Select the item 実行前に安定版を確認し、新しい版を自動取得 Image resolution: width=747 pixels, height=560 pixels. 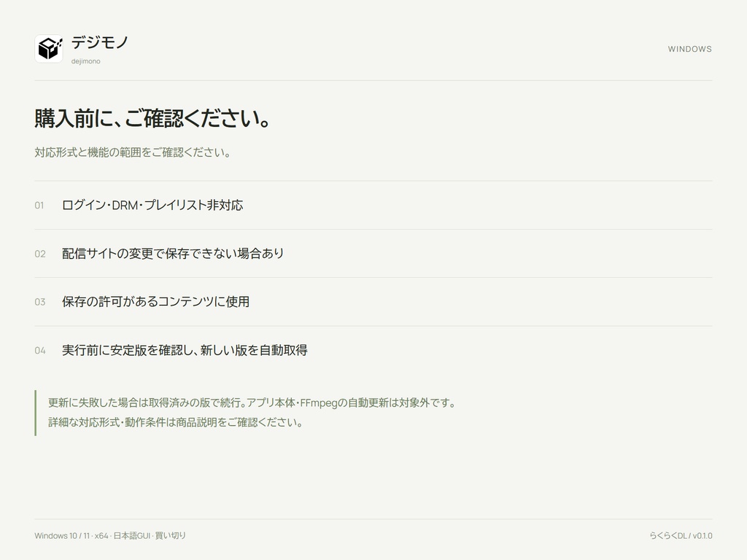(x=185, y=351)
